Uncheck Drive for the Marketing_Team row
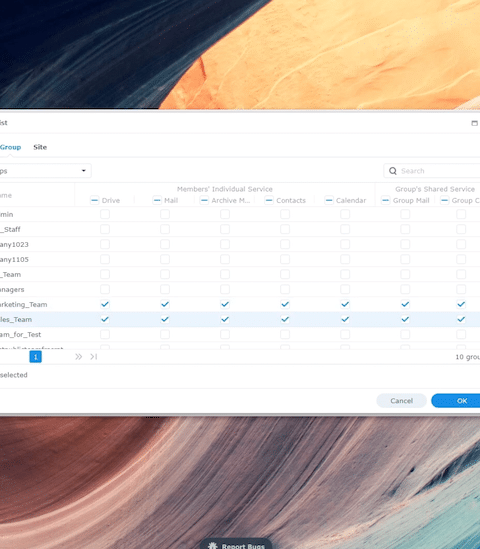The width and height of the screenshot is (480, 549). 105,304
